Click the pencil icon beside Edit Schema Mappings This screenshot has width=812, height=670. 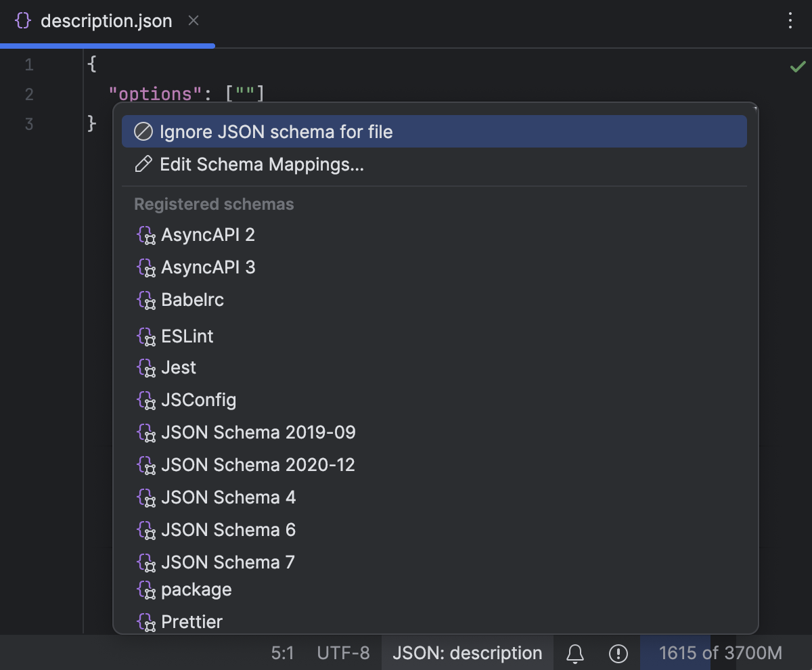coord(143,163)
